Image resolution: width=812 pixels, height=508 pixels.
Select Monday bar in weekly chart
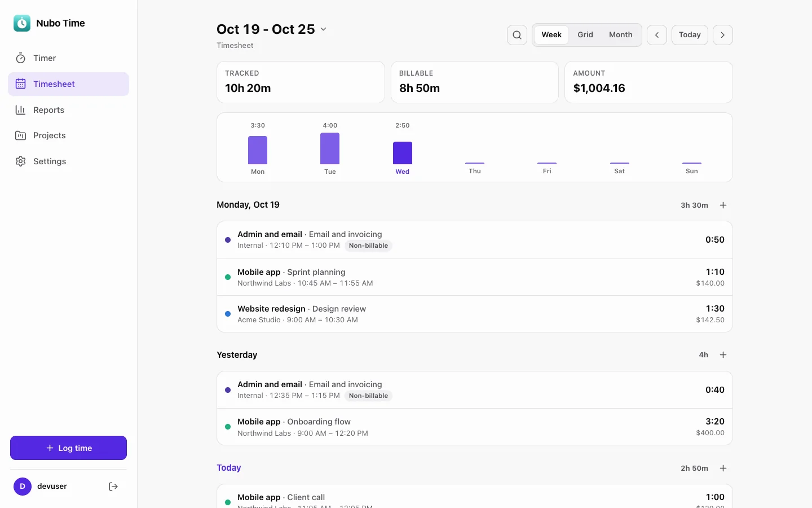coord(258,150)
